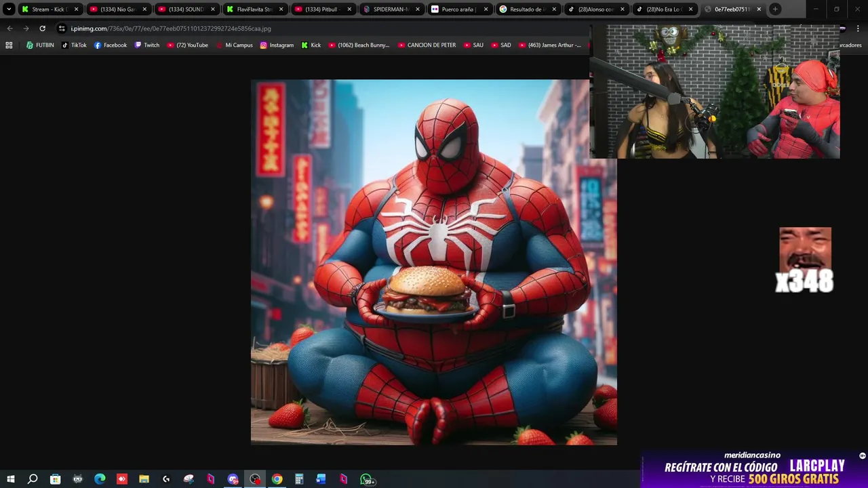Open the SAU bookmark

[473, 45]
